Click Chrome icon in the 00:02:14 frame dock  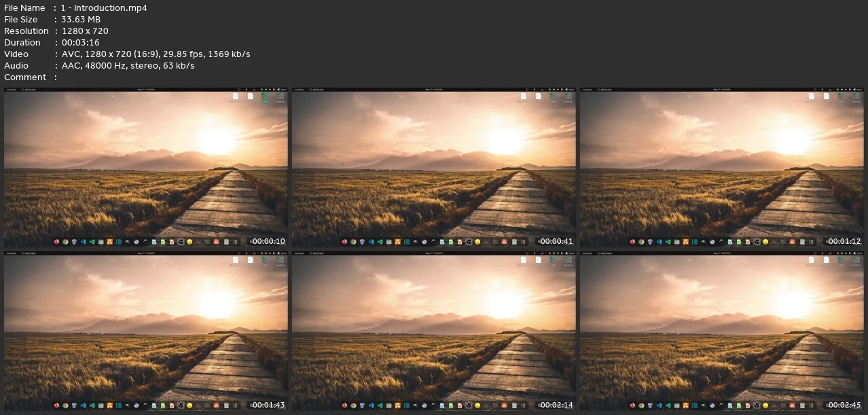[353, 404]
